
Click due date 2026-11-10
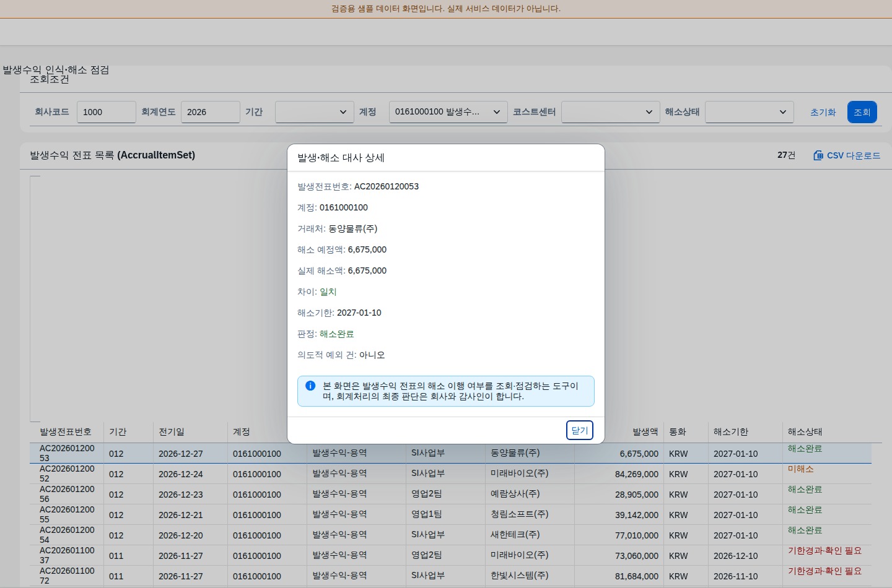[x=736, y=576]
